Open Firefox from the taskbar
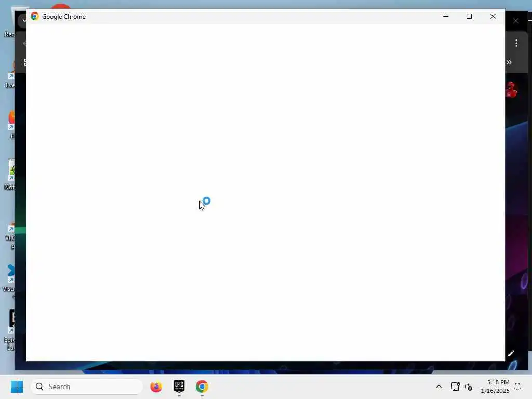 (156, 387)
